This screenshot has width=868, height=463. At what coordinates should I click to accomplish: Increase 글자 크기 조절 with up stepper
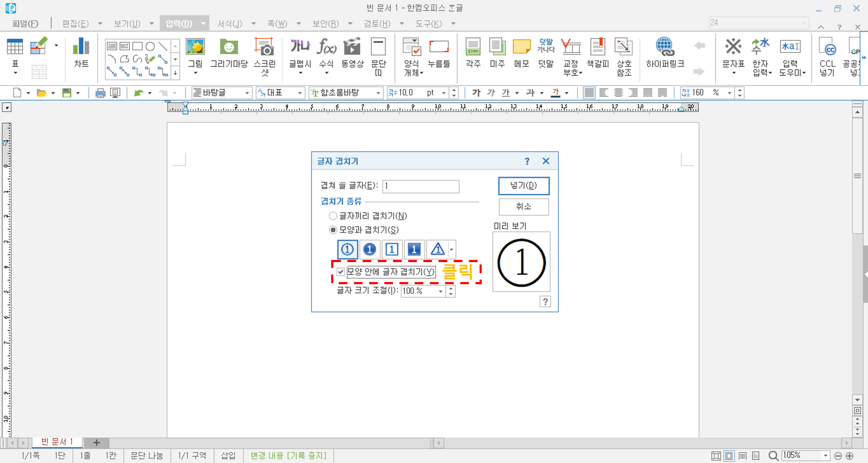[x=451, y=289]
